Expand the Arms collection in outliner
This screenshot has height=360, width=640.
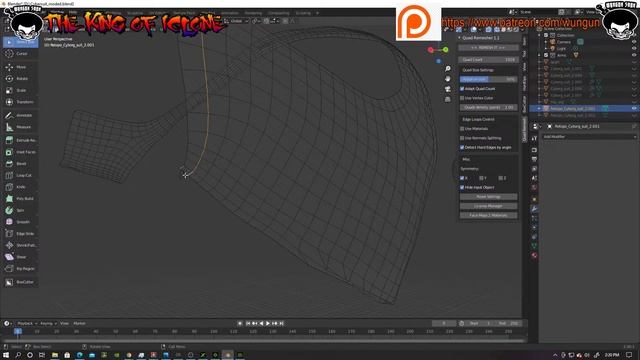(540, 55)
